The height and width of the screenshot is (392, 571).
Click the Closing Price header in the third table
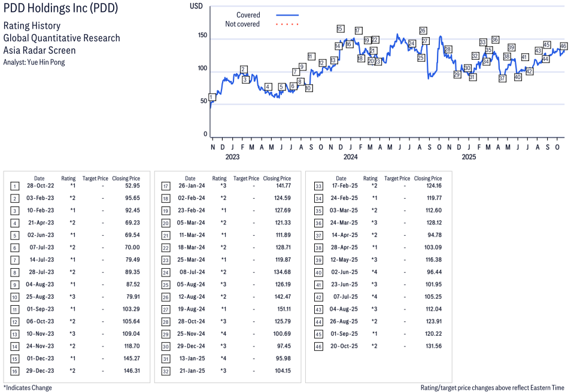(x=427, y=178)
